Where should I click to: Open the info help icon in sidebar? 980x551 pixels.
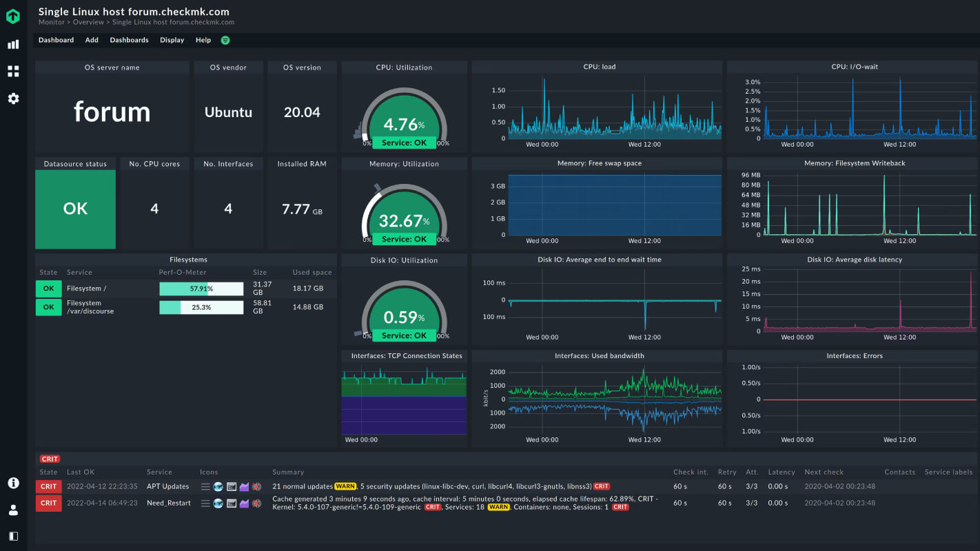tap(13, 483)
